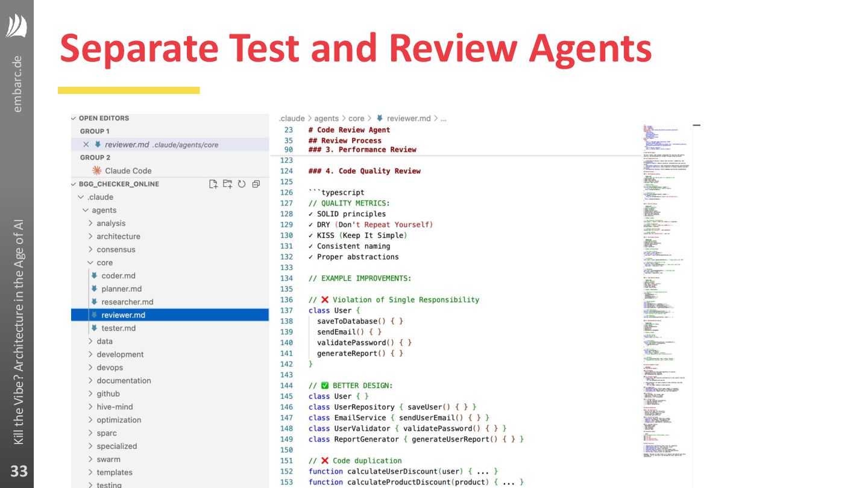
Task: Click the '// BETTER DESIGN:' comment line
Action: 350,386
